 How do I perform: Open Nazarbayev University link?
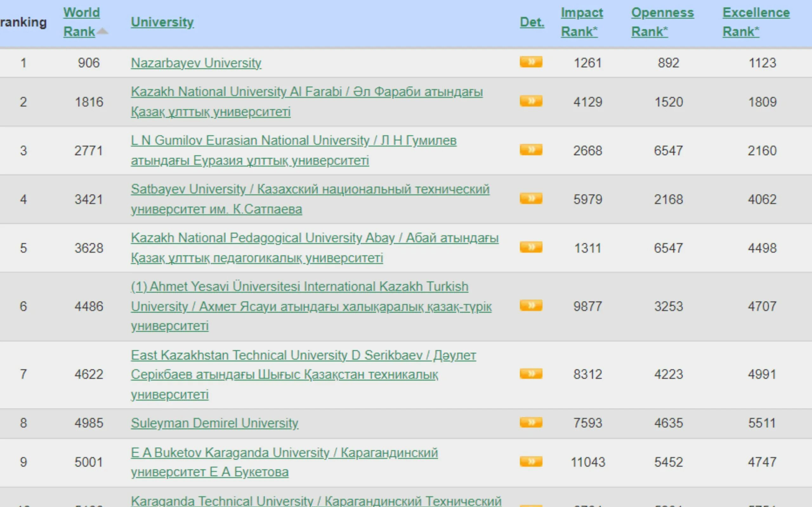(x=196, y=63)
